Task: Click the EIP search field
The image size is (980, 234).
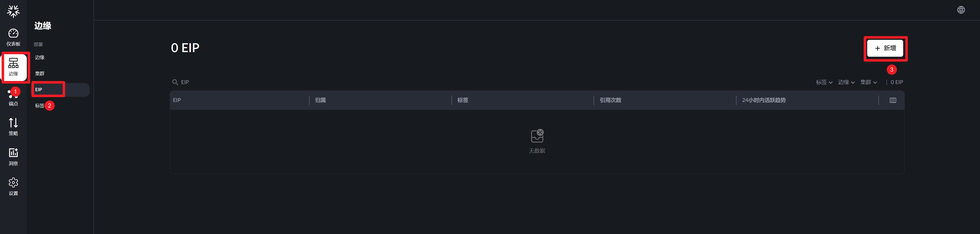Action: [228, 82]
